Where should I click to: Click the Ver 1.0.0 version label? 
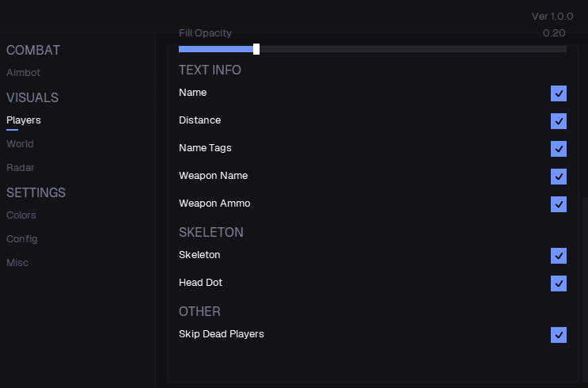[x=552, y=17]
